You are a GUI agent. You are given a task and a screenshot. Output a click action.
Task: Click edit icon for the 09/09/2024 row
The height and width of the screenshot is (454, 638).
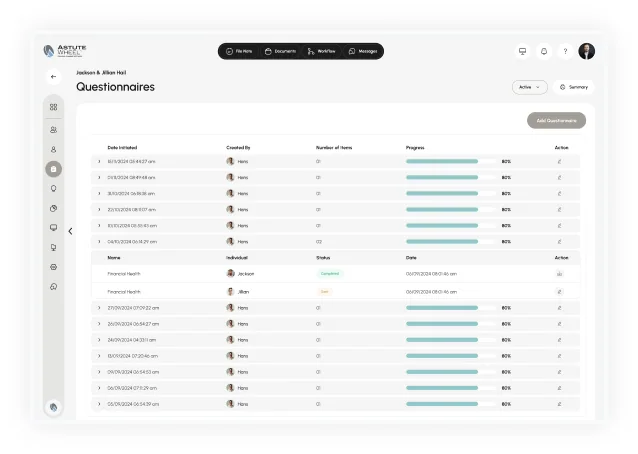559,372
